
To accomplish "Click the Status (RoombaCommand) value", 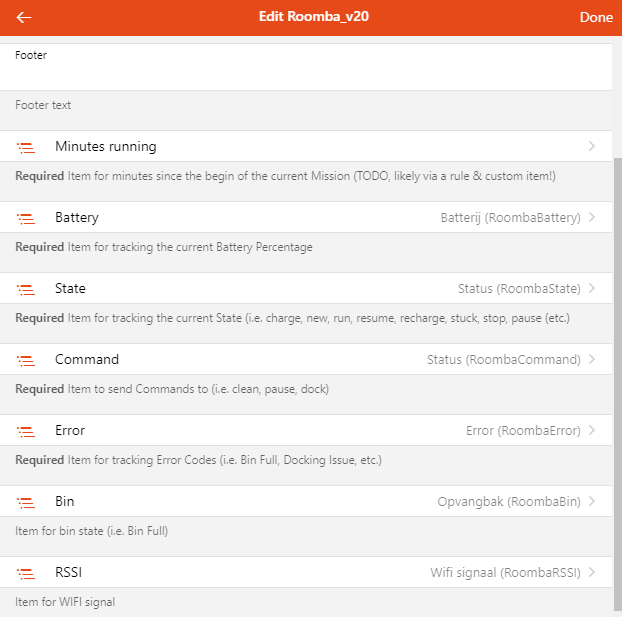I will [504, 359].
